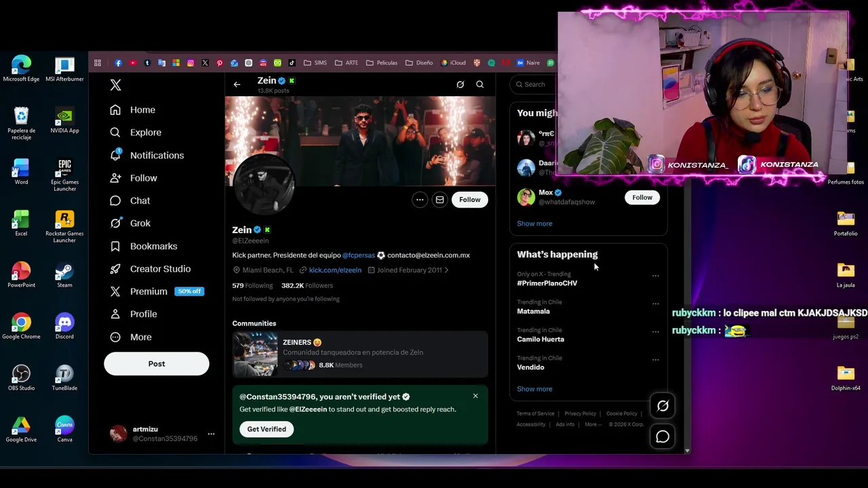Open NVIDIA App desktop shortcut
The image size is (868, 488).
pos(64,120)
